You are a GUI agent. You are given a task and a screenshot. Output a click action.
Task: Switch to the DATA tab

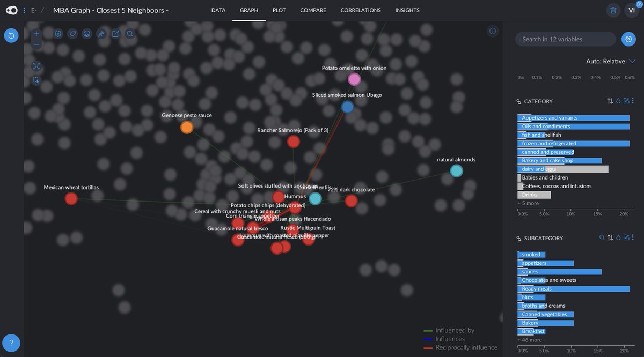tap(218, 10)
